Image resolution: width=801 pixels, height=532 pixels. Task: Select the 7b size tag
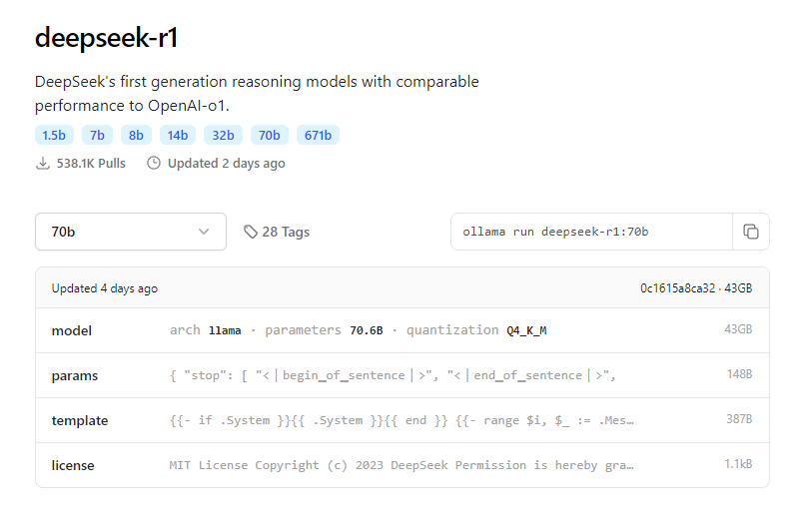[x=97, y=135]
